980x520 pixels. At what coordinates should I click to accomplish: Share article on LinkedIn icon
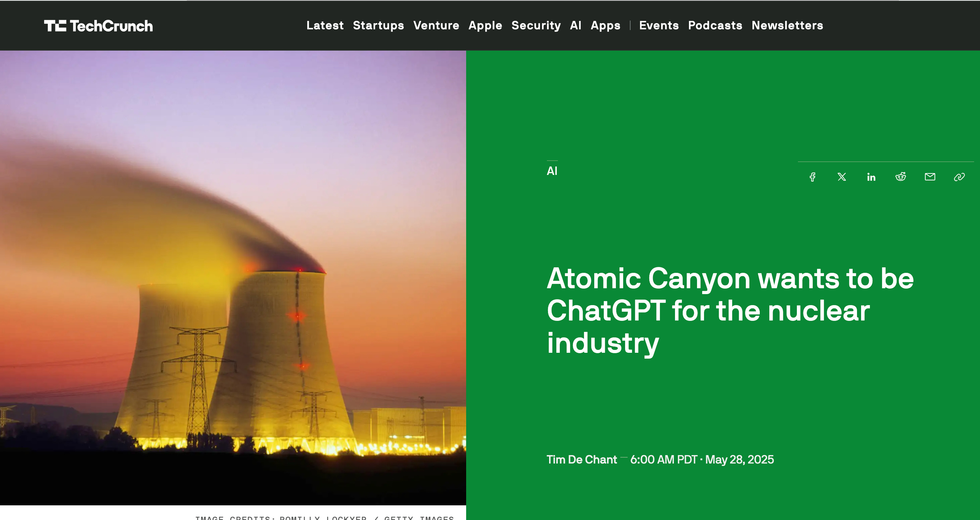pyautogui.click(x=871, y=177)
